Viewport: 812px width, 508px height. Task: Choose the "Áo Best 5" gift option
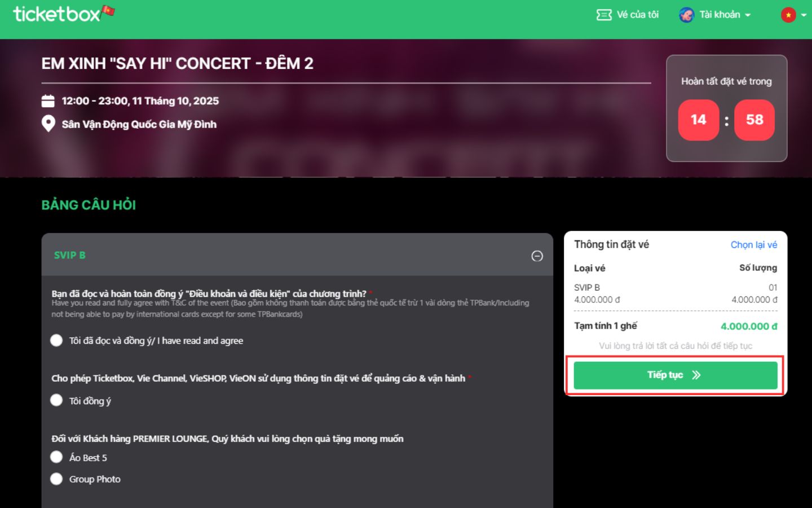tap(56, 457)
